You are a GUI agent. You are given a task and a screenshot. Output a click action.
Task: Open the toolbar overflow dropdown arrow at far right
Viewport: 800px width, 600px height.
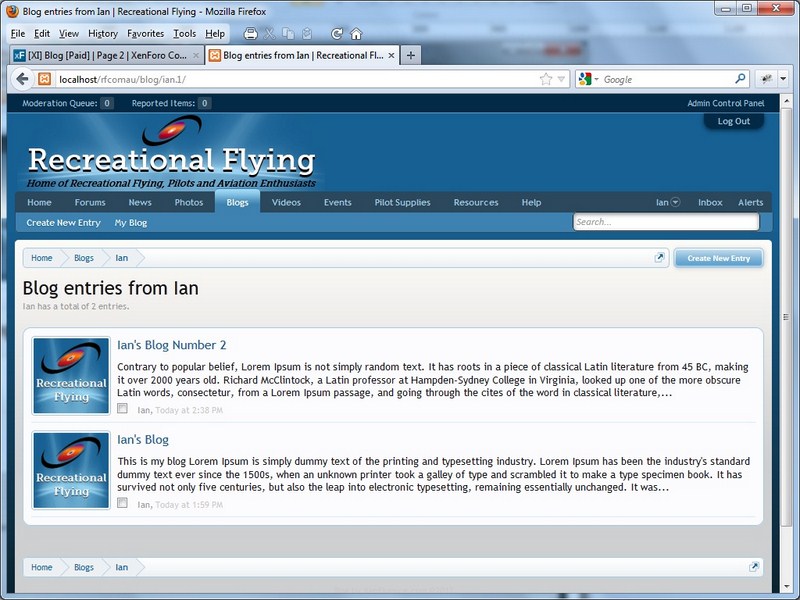click(783, 79)
